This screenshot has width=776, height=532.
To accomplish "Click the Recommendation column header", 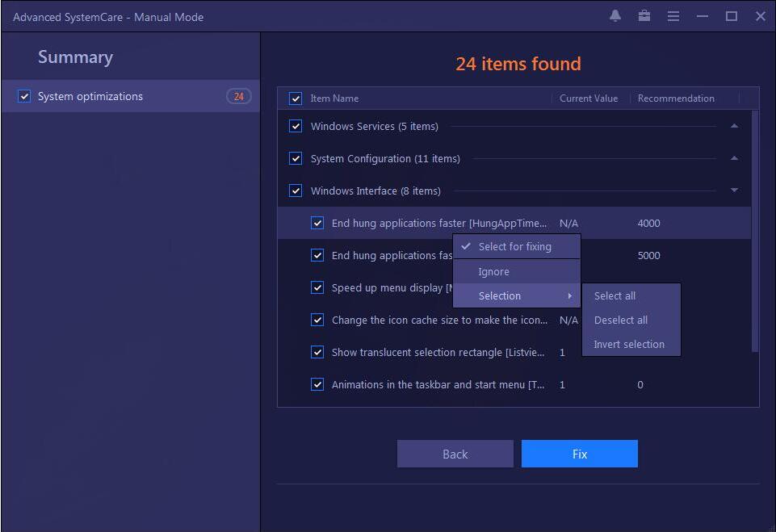I will 676,98.
